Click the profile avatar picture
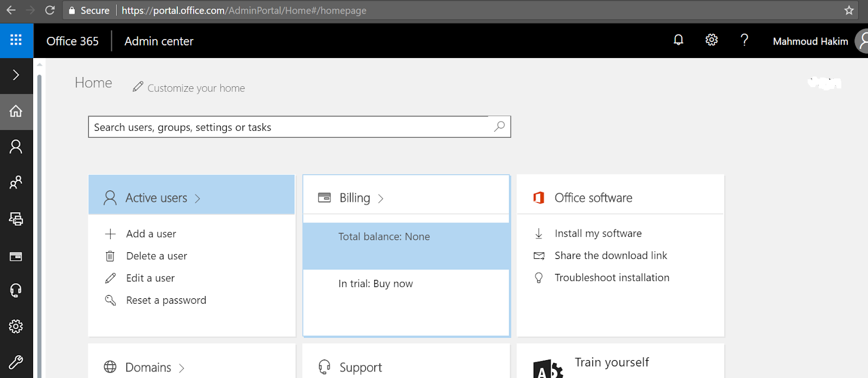Image resolution: width=868 pixels, height=378 pixels. [x=862, y=41]
